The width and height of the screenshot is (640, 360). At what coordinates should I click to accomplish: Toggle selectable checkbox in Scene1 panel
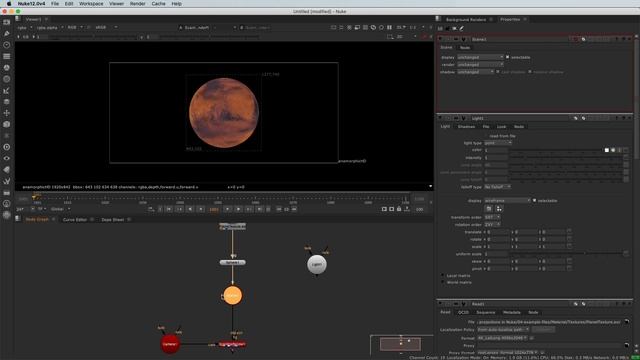(x=507, y=57)
